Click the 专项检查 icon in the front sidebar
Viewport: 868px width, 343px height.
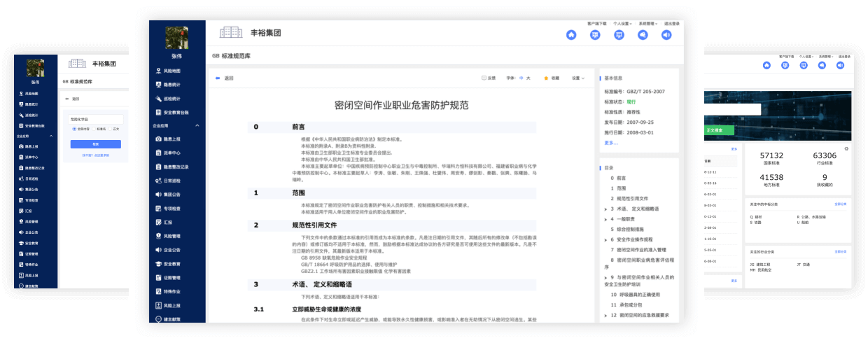tap(158, 209)
